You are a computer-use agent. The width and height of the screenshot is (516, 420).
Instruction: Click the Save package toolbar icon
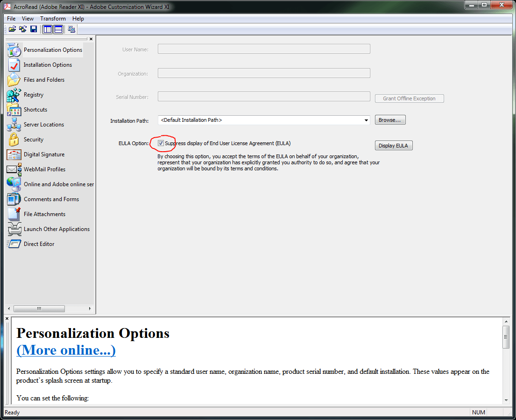point(33,28)
